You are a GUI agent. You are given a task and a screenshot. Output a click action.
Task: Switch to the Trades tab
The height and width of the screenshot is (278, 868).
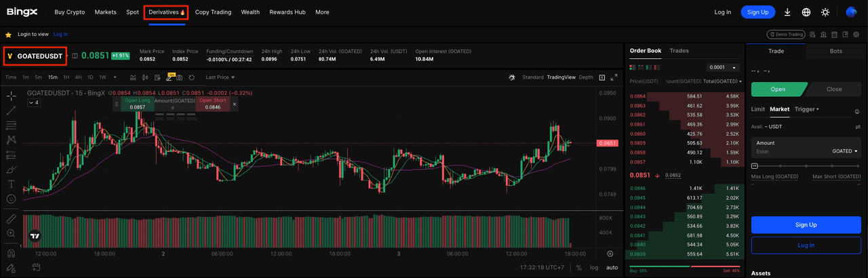679,51
